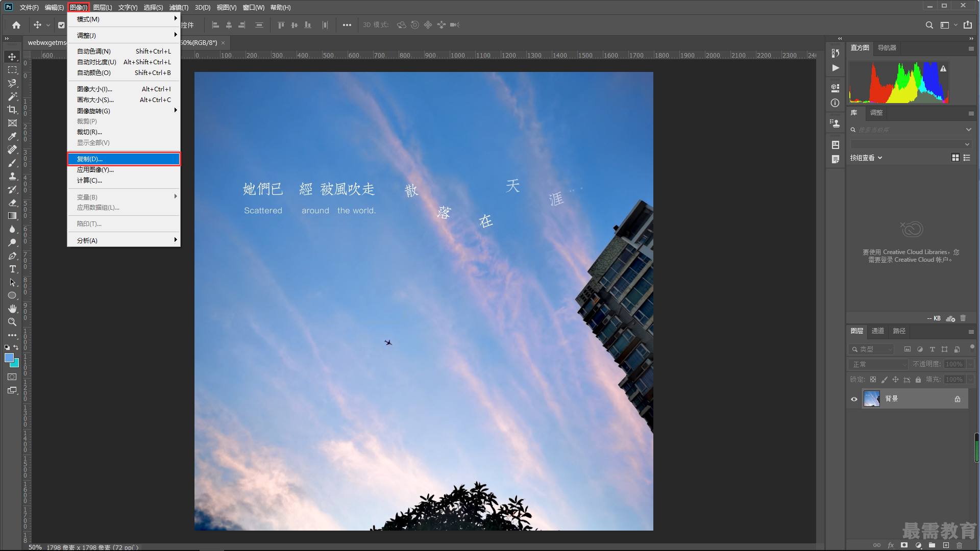Select the Healing Brush tool

click(12, 149)
